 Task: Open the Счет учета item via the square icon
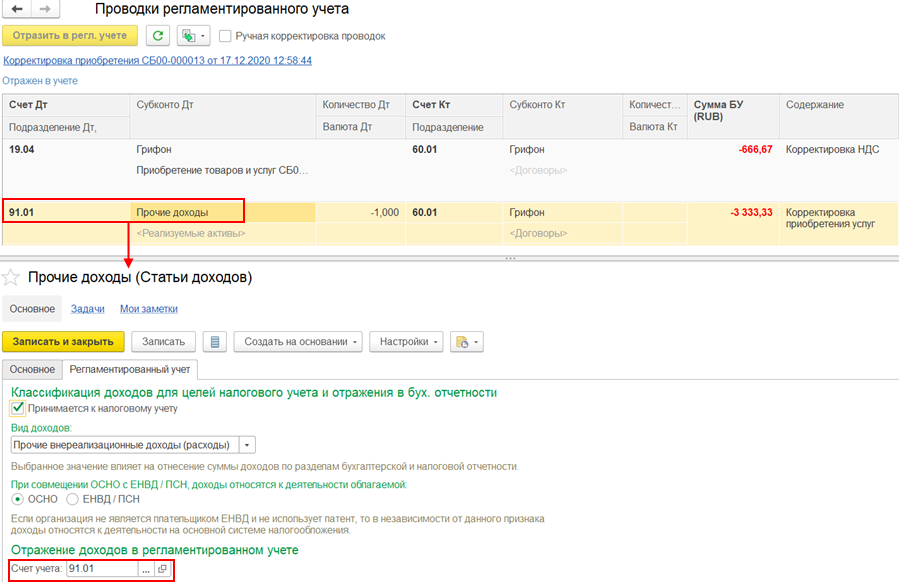(x=162, y=569)
